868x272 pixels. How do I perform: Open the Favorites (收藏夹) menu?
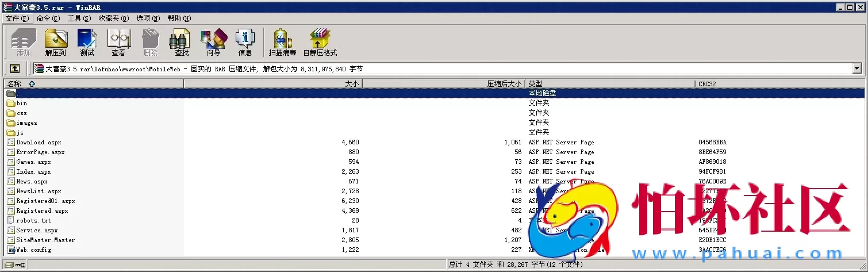point(114,18)
